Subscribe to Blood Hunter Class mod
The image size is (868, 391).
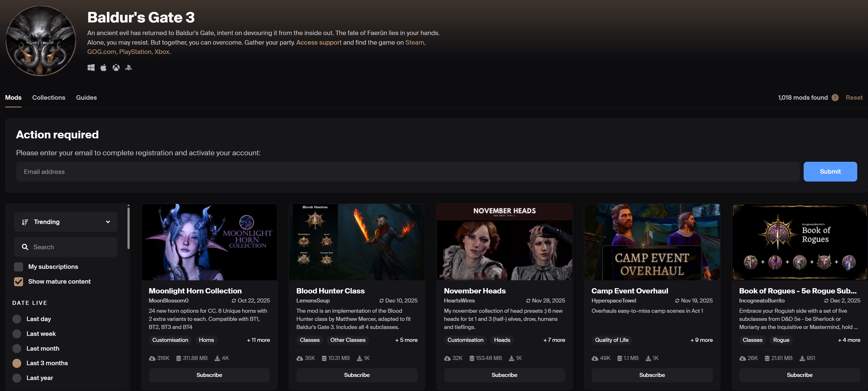(x=356, y=375)
